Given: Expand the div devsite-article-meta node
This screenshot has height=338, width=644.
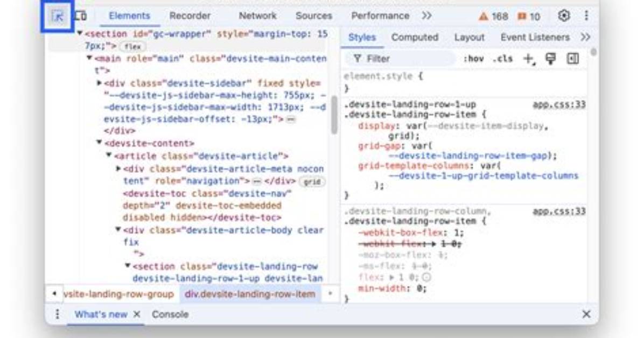Looking at the screenshot, I should point(118,168).
